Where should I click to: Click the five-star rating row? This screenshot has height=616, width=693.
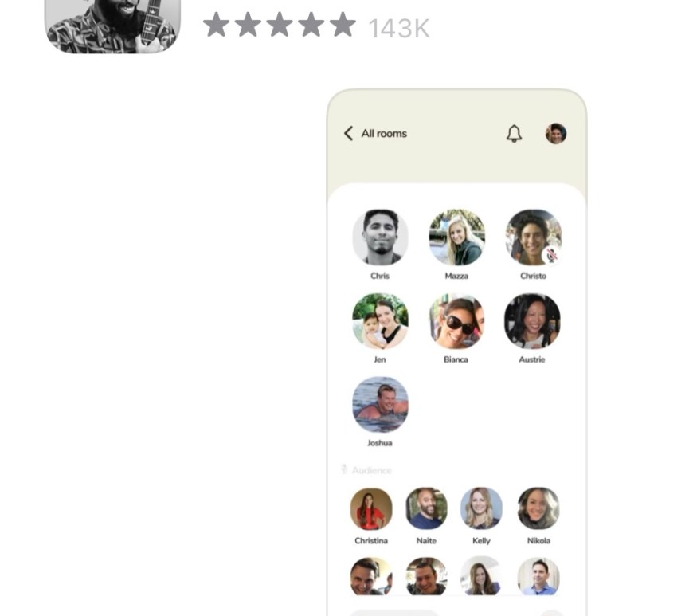(280, 26)
